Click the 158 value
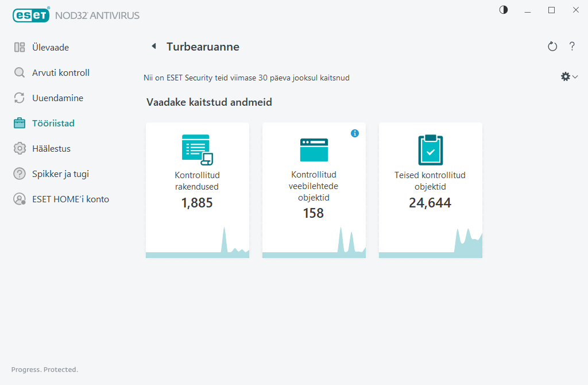Screen dimensions: 588x385 (x=314, y=213)
